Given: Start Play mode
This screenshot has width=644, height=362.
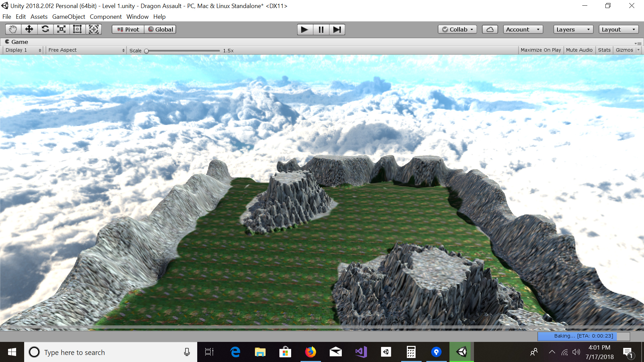Looking at the screenshot, I should coord(305,29).
